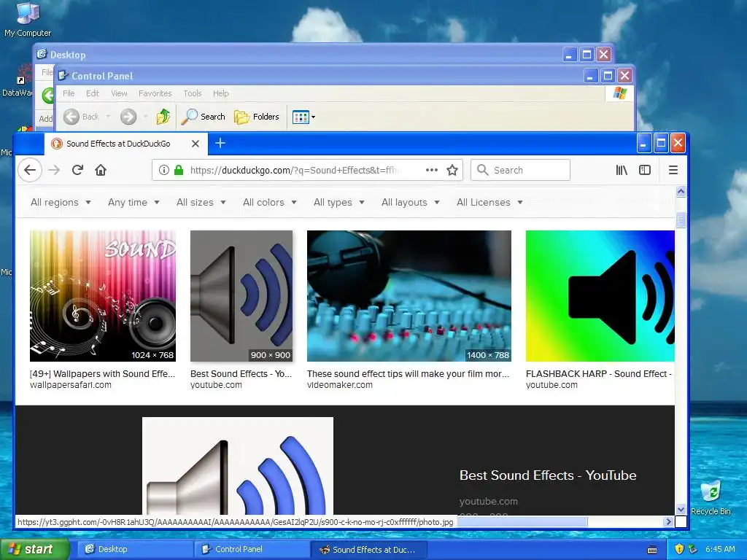Open a new Firefox tab

220,143
